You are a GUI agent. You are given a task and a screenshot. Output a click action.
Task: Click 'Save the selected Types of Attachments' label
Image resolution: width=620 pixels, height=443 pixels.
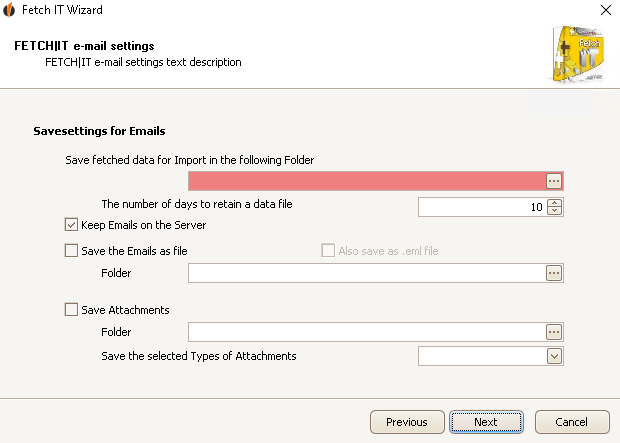pyautogui.click(x=199, y=356)
